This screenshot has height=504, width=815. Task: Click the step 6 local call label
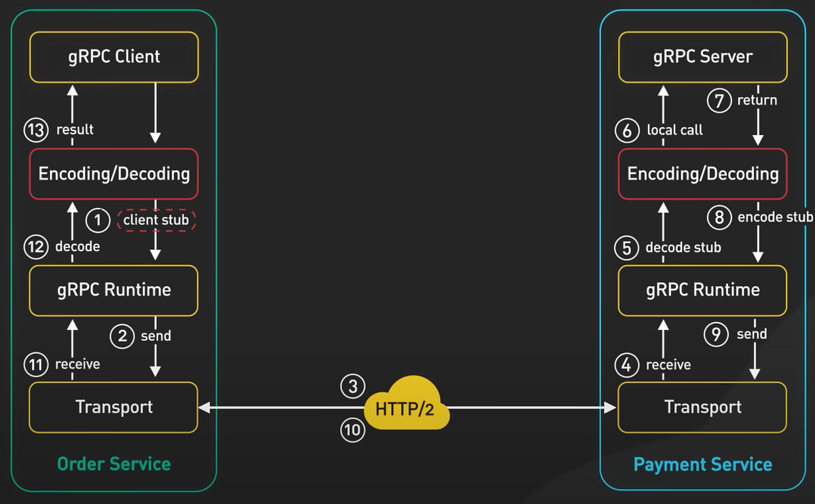coord(674,130)
